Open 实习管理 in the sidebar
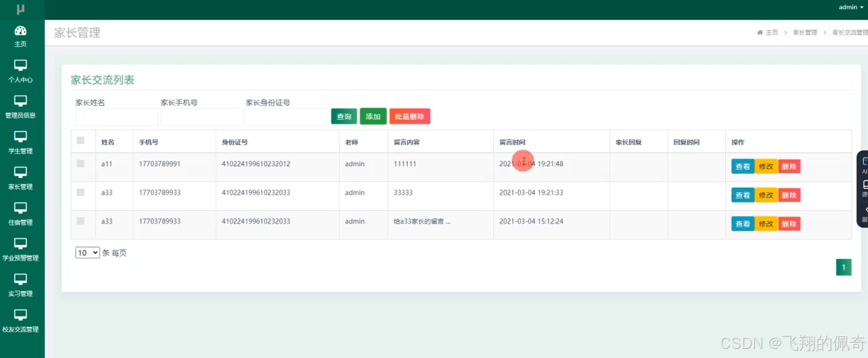The image size is (868, 358). point(21,285)
